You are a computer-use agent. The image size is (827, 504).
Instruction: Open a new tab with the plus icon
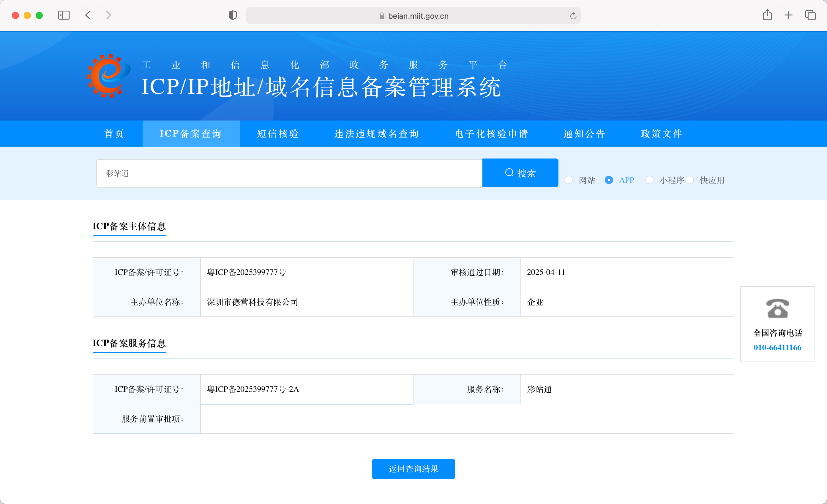click(788, 15)
